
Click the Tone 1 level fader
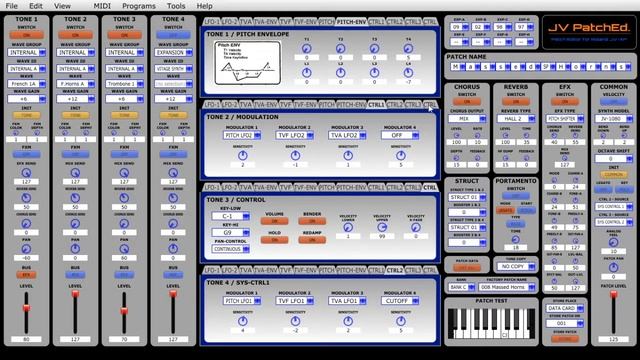tap(26, 308)
